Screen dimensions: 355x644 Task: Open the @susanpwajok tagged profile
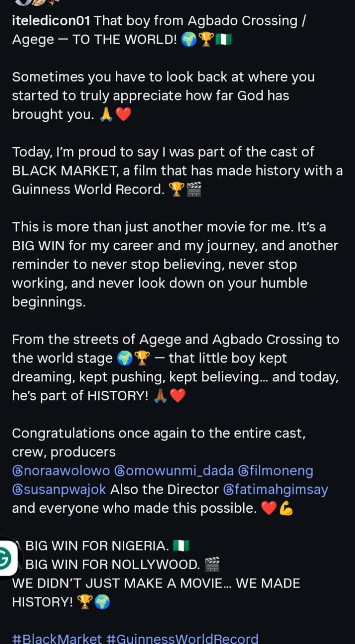(59, 489)
